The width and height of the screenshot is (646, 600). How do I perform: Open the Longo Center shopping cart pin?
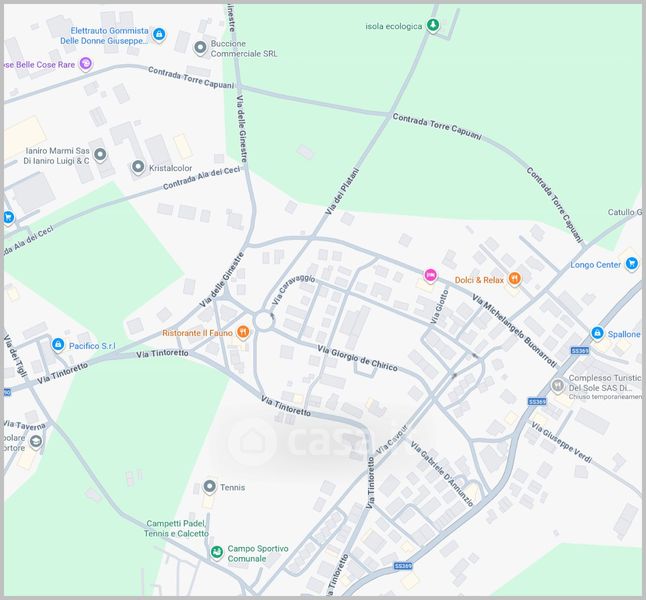pyautogui.click(x=632, y=263)
